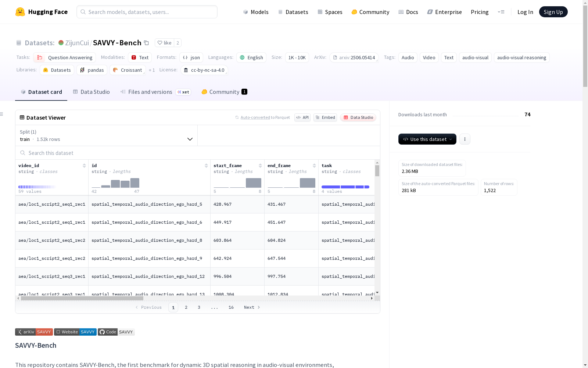Switch to the Dataset card tab
Screen dimensions: 588x368
coord(41,92)
